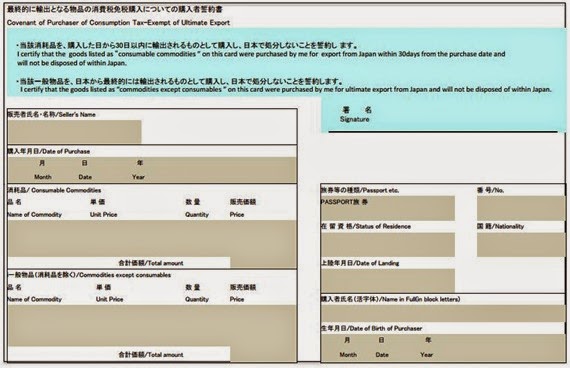Click 'Unit Price' header in Consumable Commodities
570x368 pixels.
(104, 215)
